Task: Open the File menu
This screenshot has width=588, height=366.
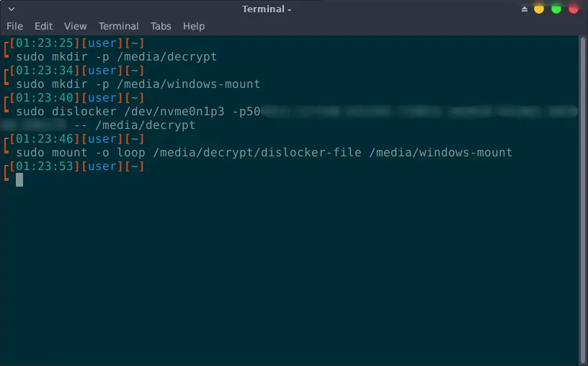Action: click(14, 26)
